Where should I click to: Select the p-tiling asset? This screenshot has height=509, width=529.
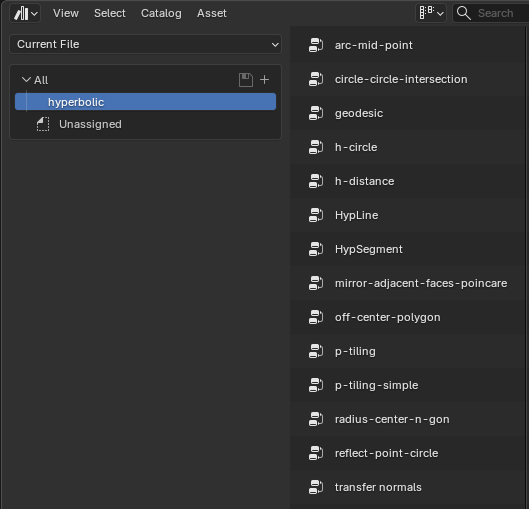(x=408, y=351)
